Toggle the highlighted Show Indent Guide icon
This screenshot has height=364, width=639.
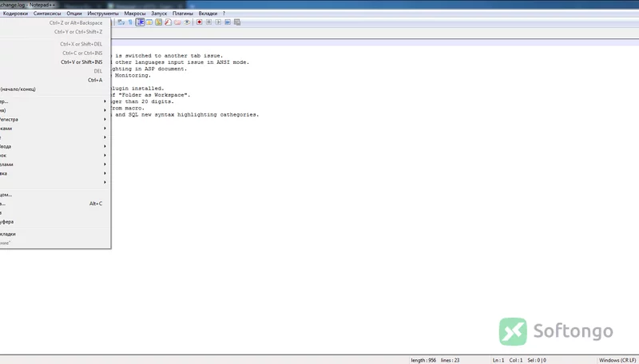[141, 22]
